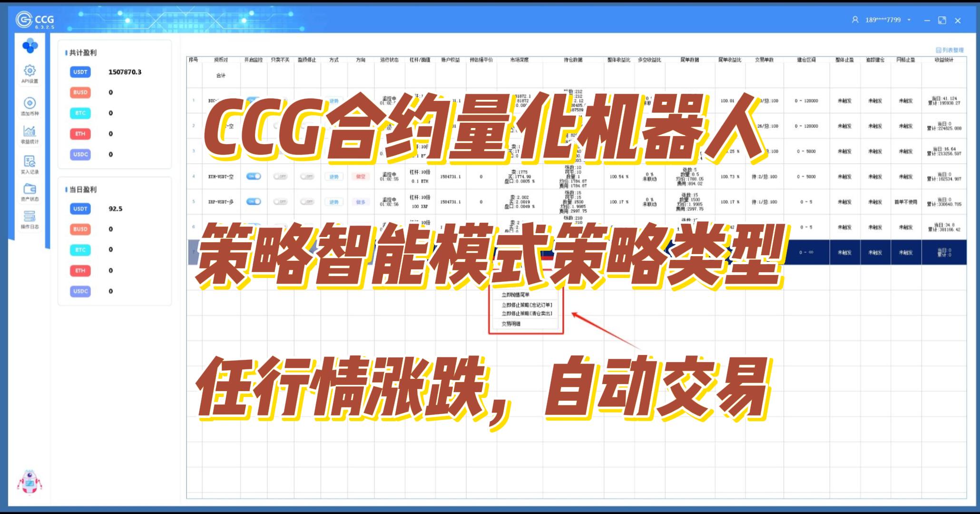This screenshot has width=980, height=514.
Task: Click the 收益统计 column header in table
Action: (x=944, y=60)
